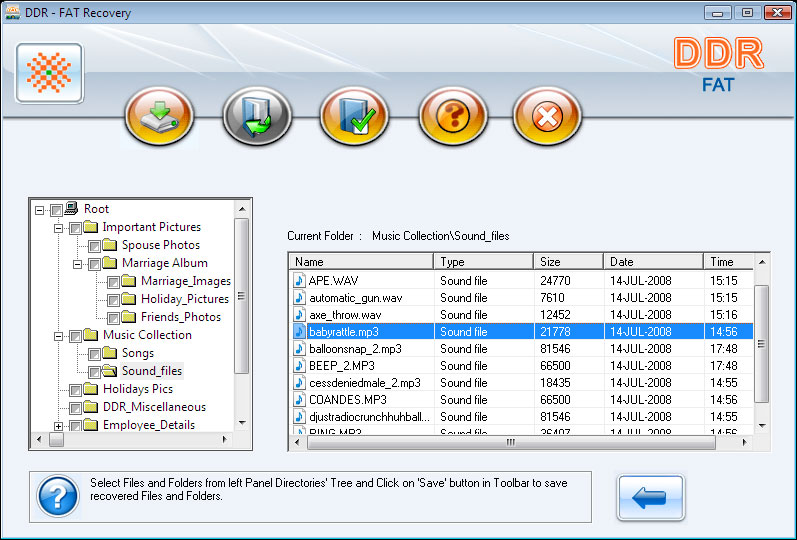Click the blue help icon in the info panel
The width and height of the screenshot is (797, 540).
tap(58, 496)
